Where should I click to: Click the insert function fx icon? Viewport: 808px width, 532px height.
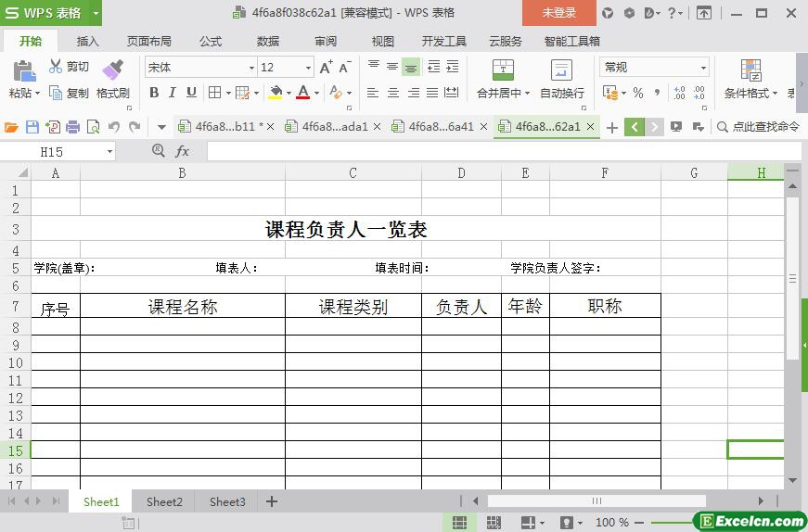tap(183, 151)
